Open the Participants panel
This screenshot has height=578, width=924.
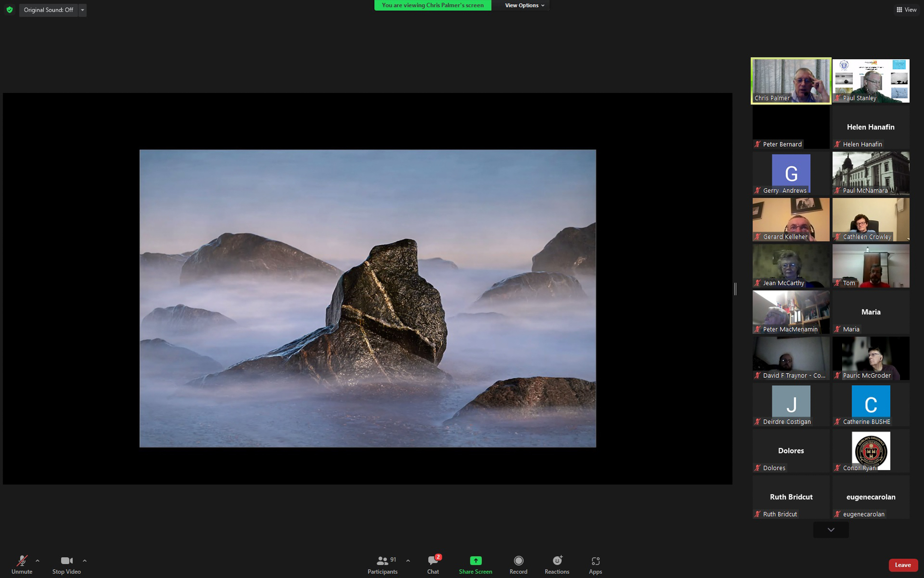382,565
